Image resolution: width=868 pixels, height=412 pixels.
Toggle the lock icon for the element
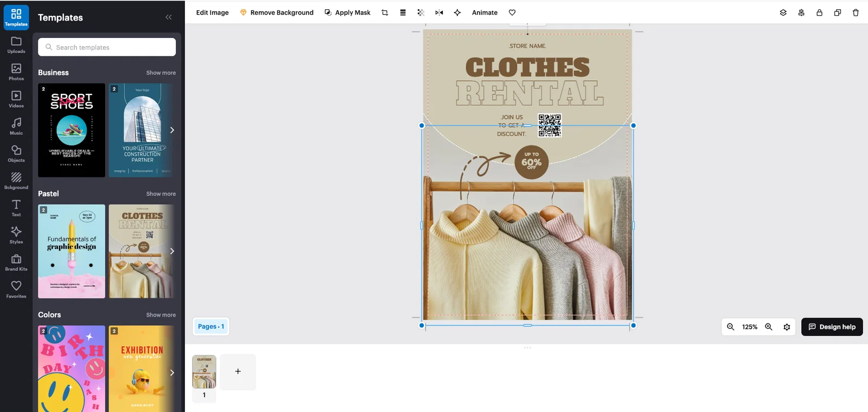pyautogui.click(x=819, y=12)
